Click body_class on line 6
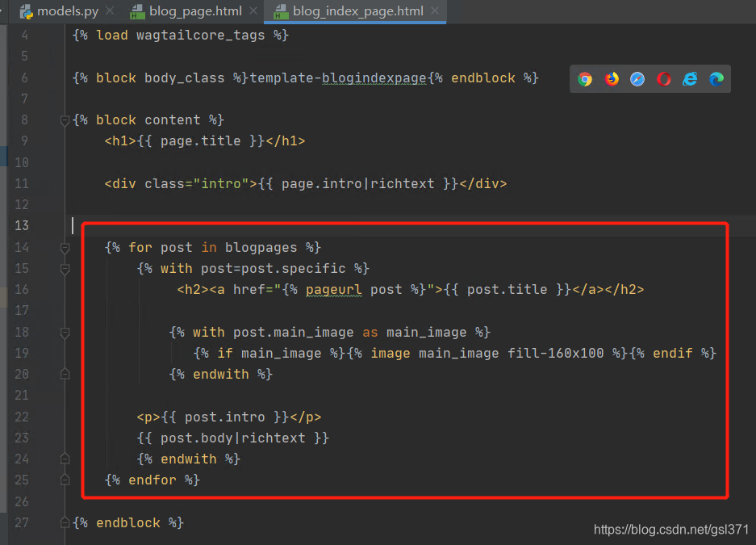Screen dimensions: 756x545 (x=184, y=78)
